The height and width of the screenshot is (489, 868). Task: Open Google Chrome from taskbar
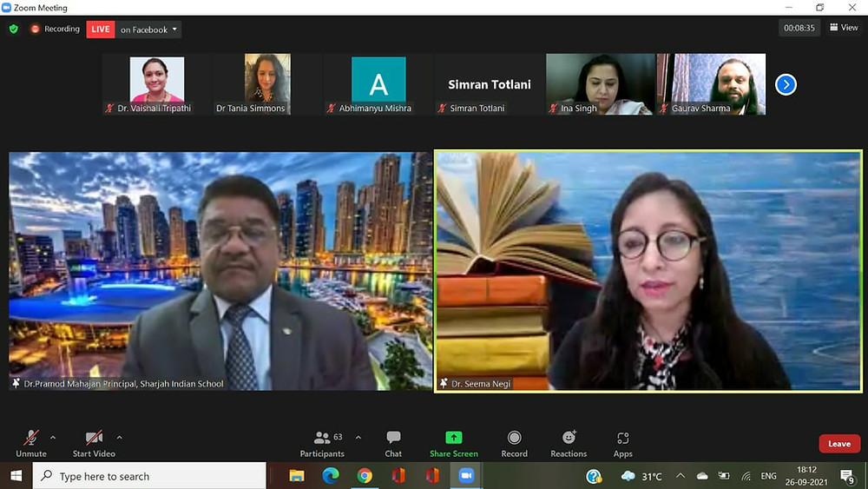[x=365, y=476]
